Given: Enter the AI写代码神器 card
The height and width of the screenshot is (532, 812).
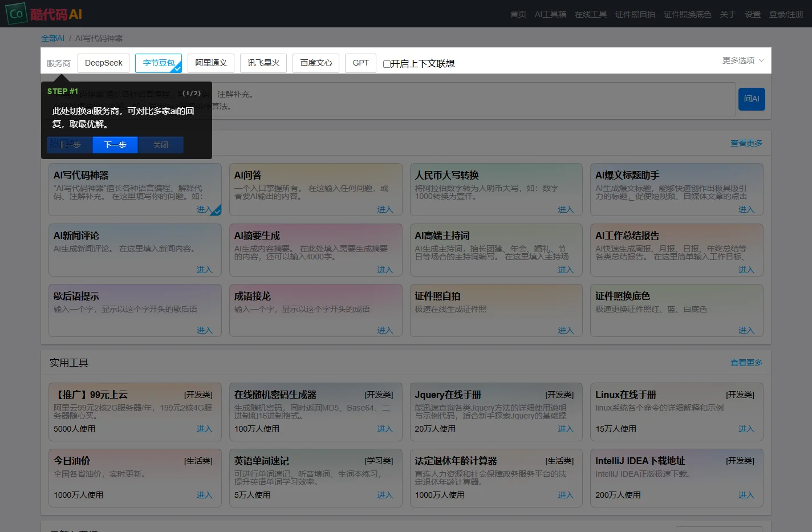Looking at the screenshot, I should (204, 209).
